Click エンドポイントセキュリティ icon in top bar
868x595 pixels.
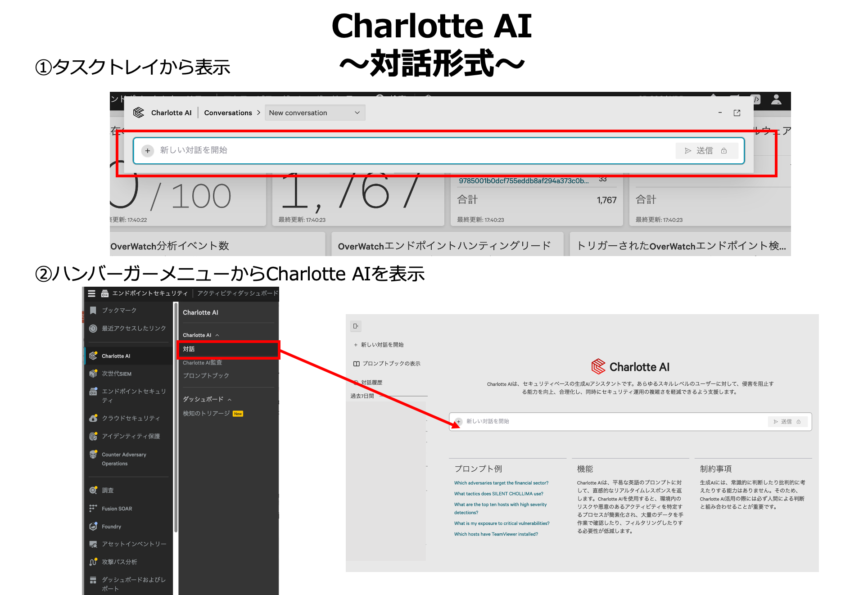(x=105, y=293)
